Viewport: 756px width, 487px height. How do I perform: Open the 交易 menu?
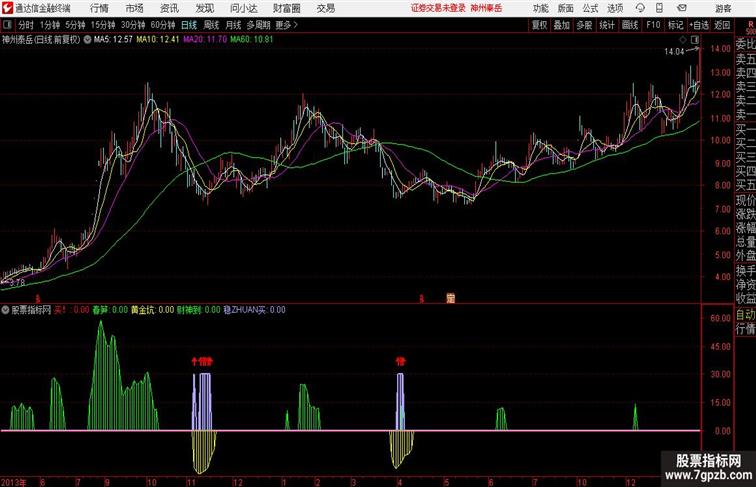coord(325,8)
